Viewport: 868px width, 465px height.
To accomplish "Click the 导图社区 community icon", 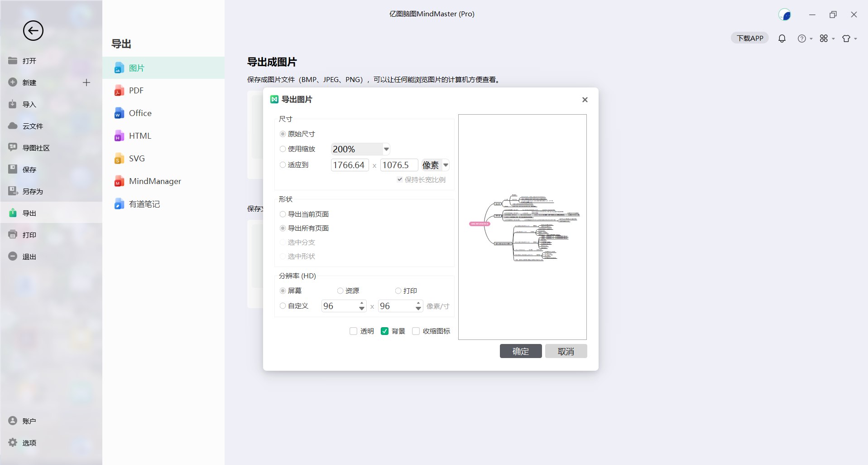I will [13, 148].
